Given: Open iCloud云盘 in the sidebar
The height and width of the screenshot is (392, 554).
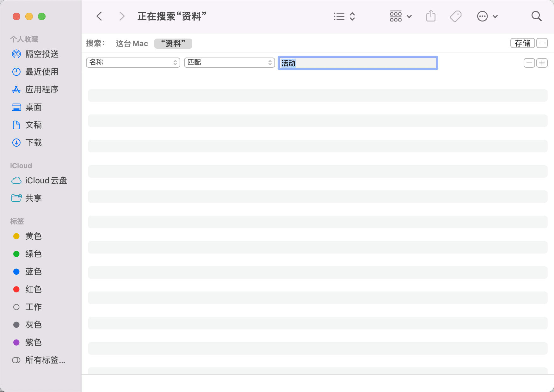Looking at the screenshot, I should pyautogui.click(x=46, y=181).
